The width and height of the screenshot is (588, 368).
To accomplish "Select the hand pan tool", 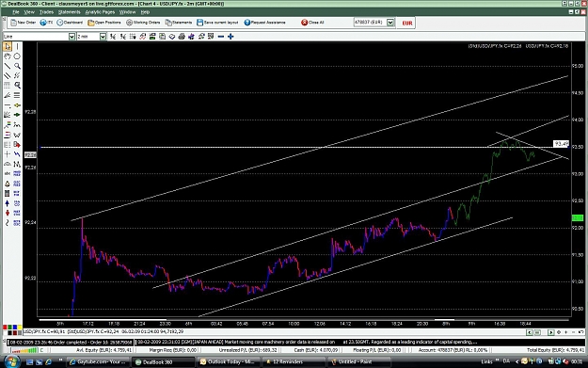I will [x=8, y=56].
